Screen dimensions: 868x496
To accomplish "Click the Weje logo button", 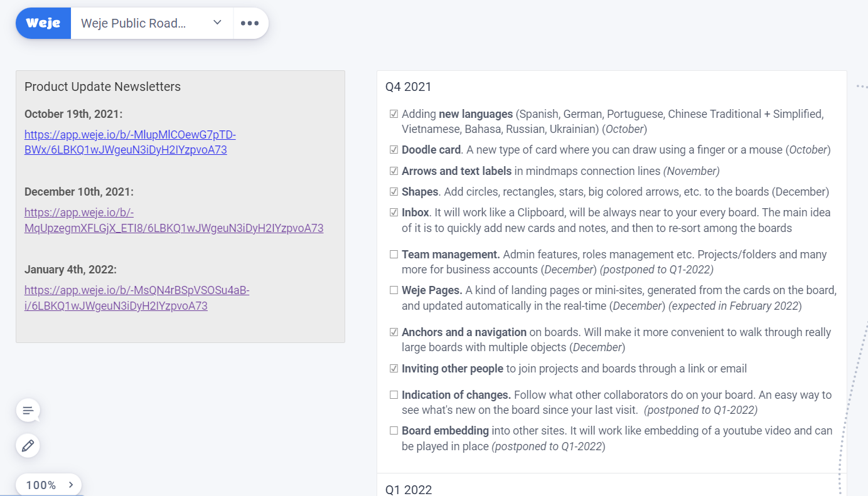I will [x=43, y=23].
